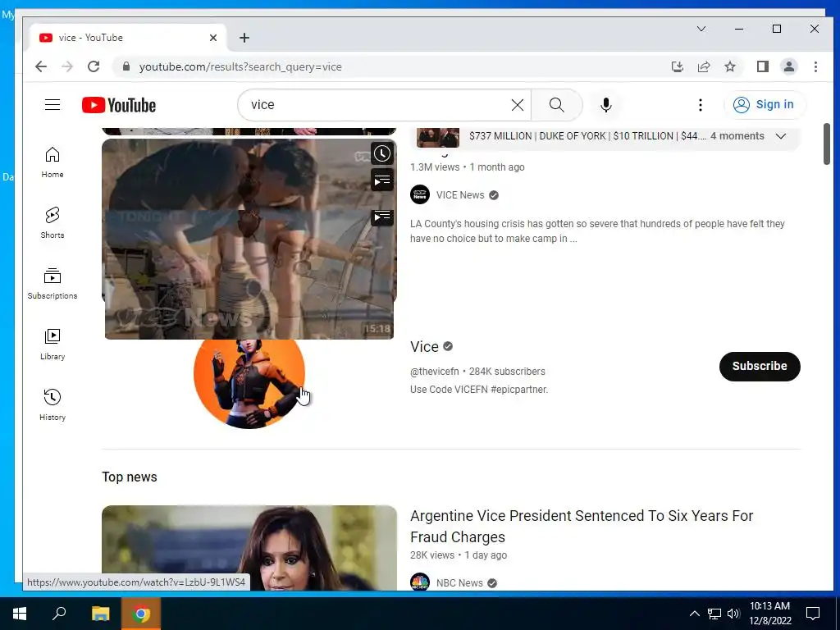Open Subscriptions in the sidebar
Image resolution: width=840 pixels, height=630 pixels.
[52, 284]
